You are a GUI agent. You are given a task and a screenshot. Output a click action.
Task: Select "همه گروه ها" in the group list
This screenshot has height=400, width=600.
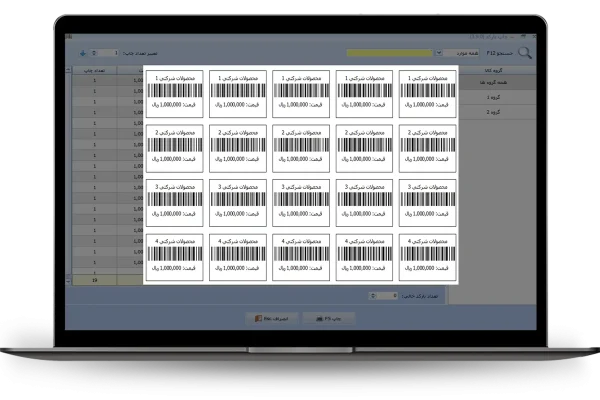(497, 83)
